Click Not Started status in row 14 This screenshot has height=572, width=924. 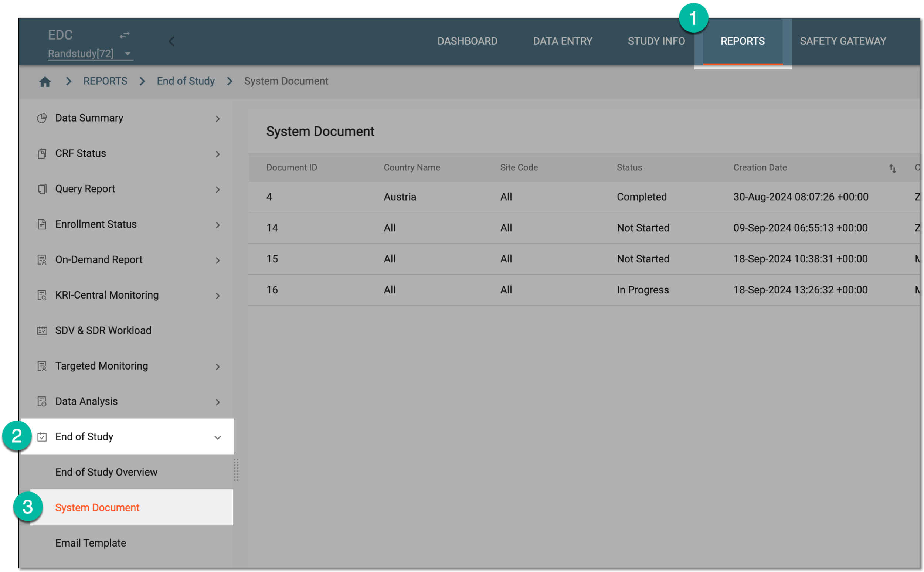point(643,228)
